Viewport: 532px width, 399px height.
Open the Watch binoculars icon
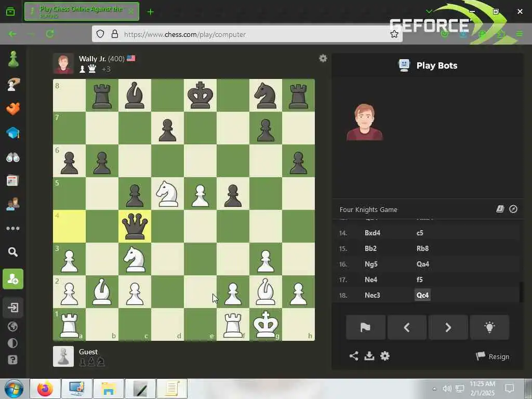13,157
